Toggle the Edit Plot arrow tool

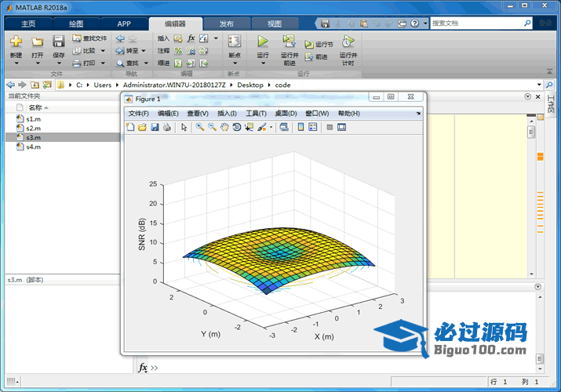184,127
